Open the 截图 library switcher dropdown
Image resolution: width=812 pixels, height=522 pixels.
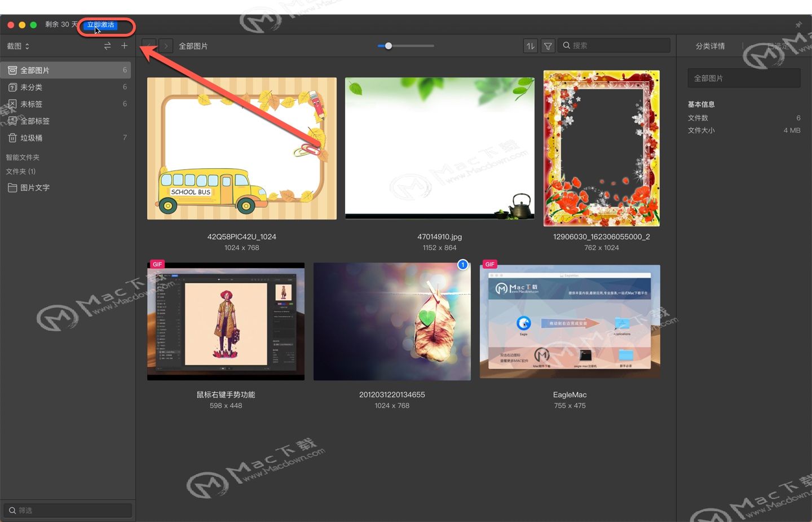(18, 46)
